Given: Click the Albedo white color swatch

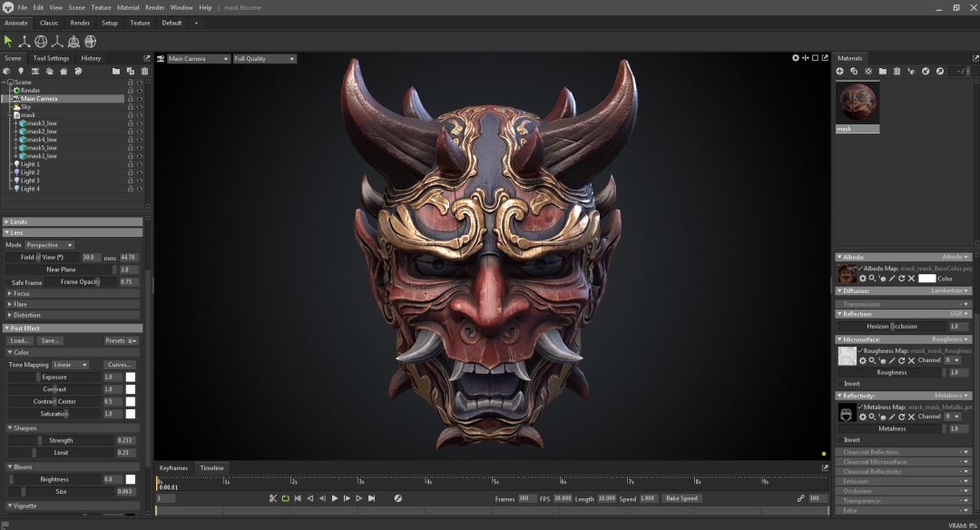Looking at the screenshot, I should click(926, 279).
